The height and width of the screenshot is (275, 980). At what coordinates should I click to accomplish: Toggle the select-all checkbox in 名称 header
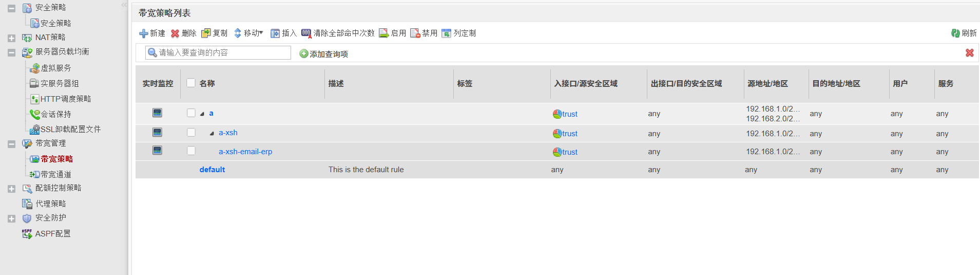click(191, 83)
